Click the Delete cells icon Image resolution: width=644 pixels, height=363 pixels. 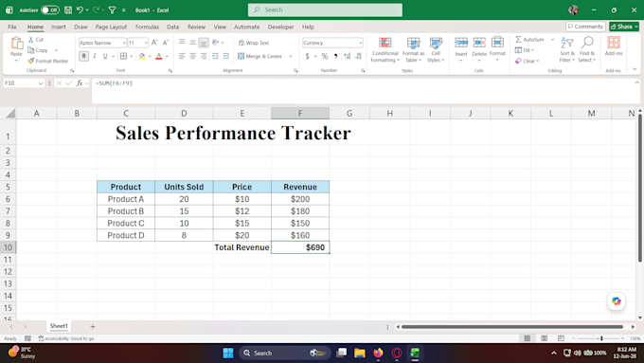pos(479,43)
